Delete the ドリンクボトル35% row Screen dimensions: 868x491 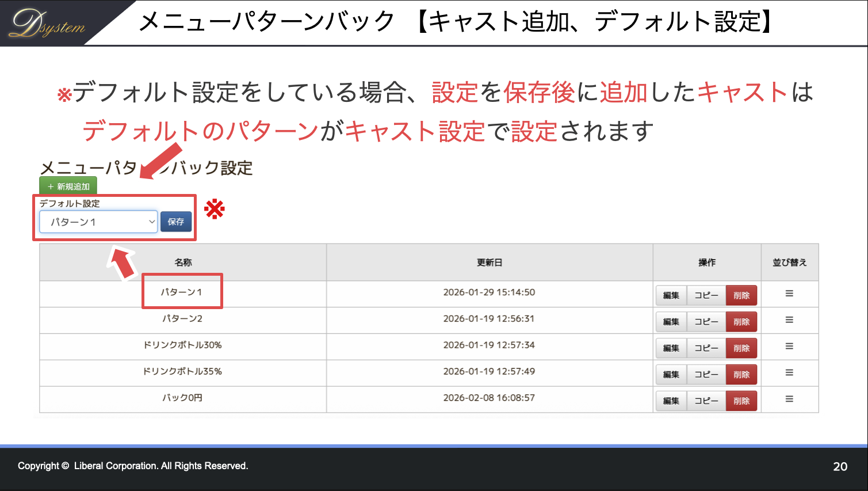click(x=741, y=375)
